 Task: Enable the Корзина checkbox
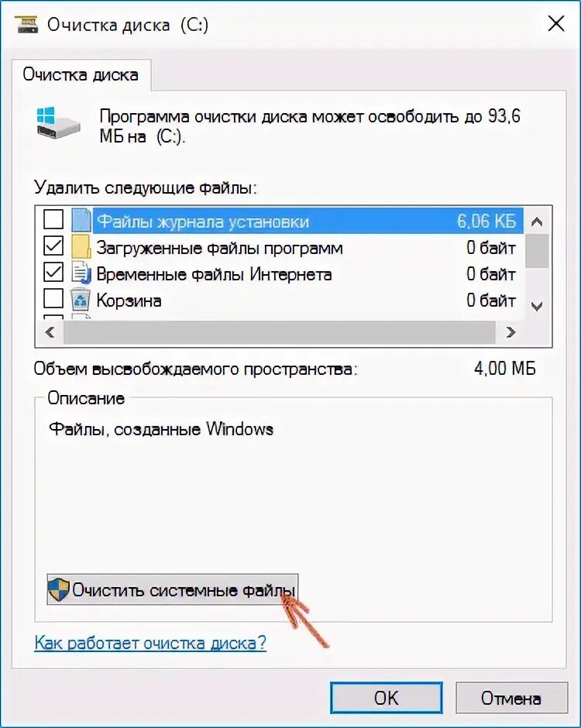coord(53,298)
